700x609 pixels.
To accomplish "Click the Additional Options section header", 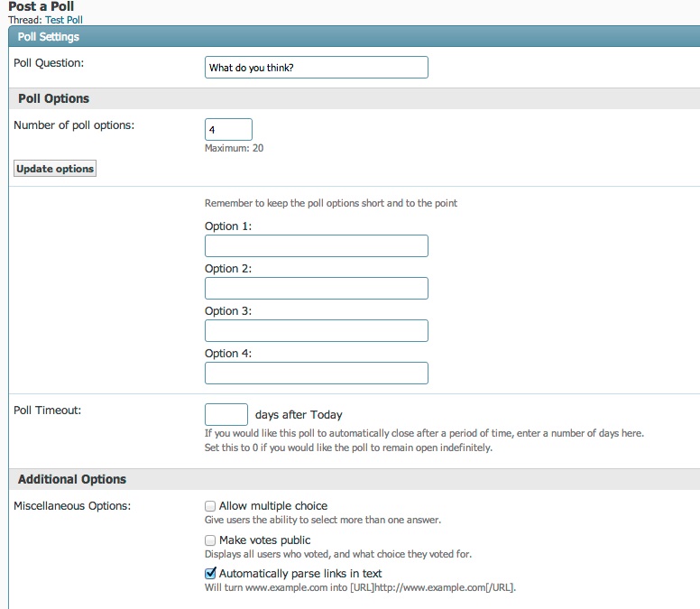I will coord(72,479).
